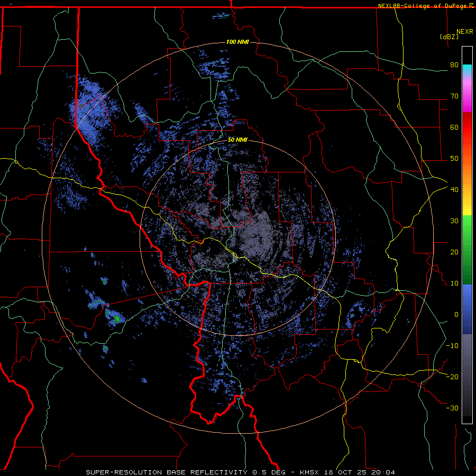Click the 40 dBZ scale value
This screenshot has width=476, height=476.
click(x=454, y=190)
